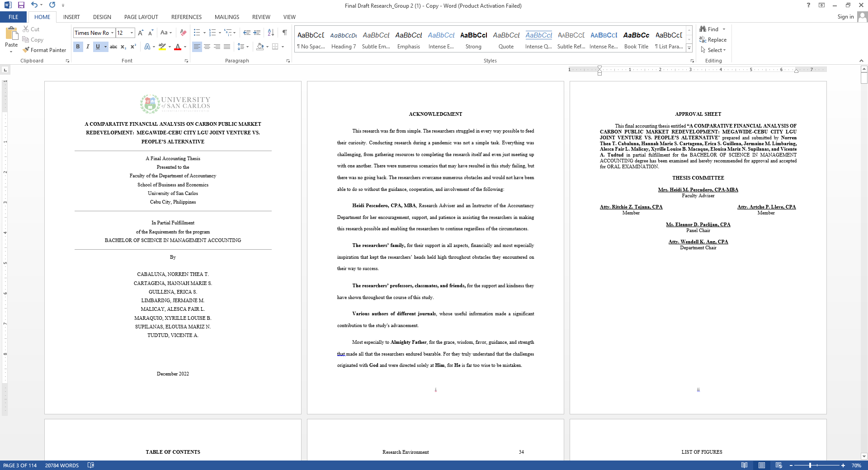
Task: Toggle italic formatting
Action: click(x=88, y=47)
